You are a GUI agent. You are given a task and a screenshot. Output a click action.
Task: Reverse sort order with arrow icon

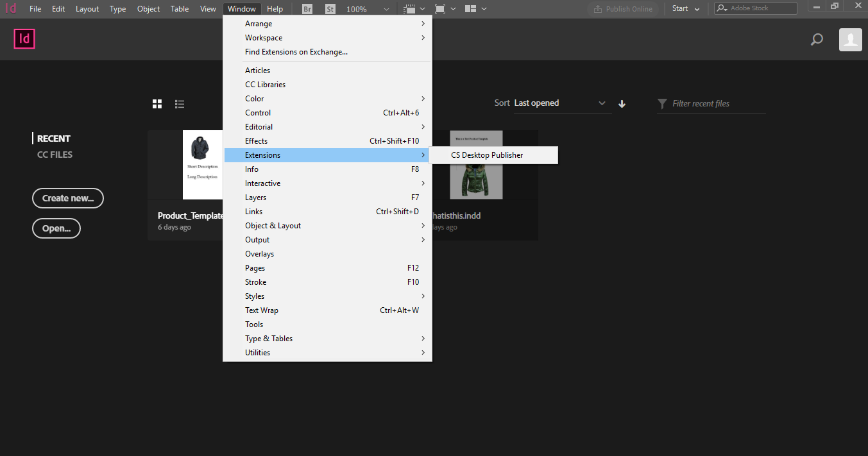tap(622, 104)
